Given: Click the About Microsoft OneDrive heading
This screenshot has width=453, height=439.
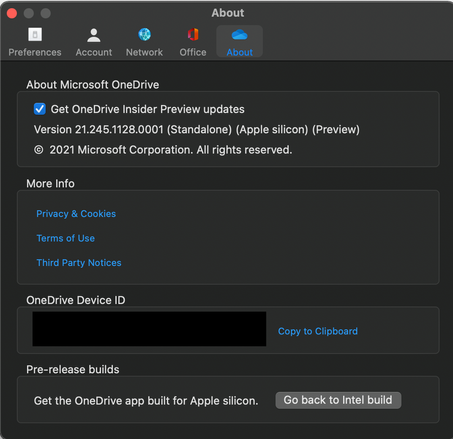Looking at the screenshot, I should tap(93, 85).
